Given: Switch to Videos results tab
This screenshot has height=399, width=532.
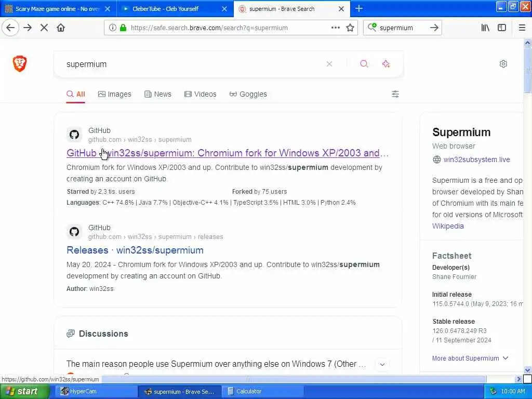Looking at the screenshot, I should [200, 94].
